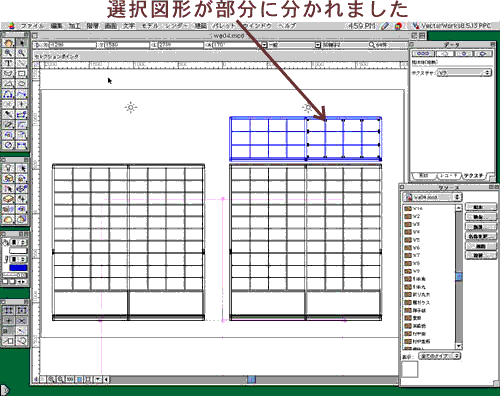Open the Apple menu
The width and height of the screenshot is (500, 396).
[x=11, y=26]
